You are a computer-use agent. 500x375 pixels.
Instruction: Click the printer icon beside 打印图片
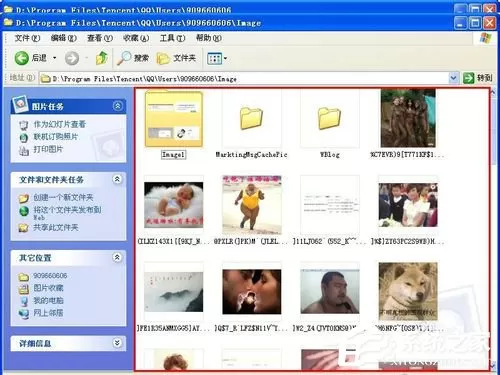tap(24, 150)
